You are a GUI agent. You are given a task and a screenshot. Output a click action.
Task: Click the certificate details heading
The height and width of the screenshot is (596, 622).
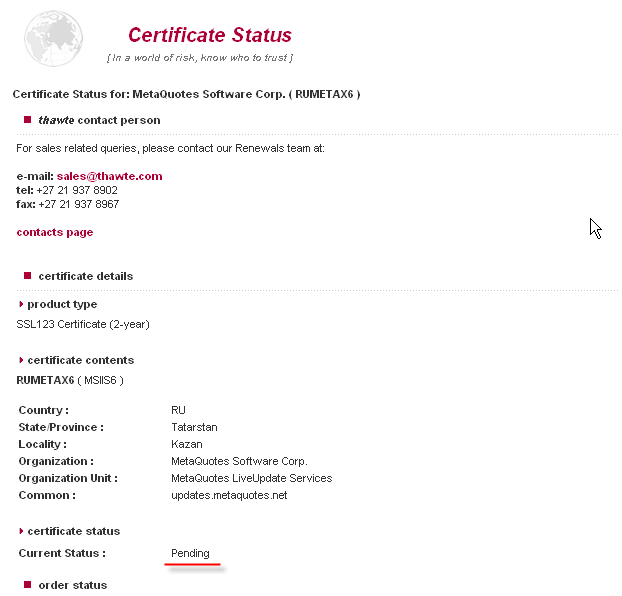tap(86, 276)
